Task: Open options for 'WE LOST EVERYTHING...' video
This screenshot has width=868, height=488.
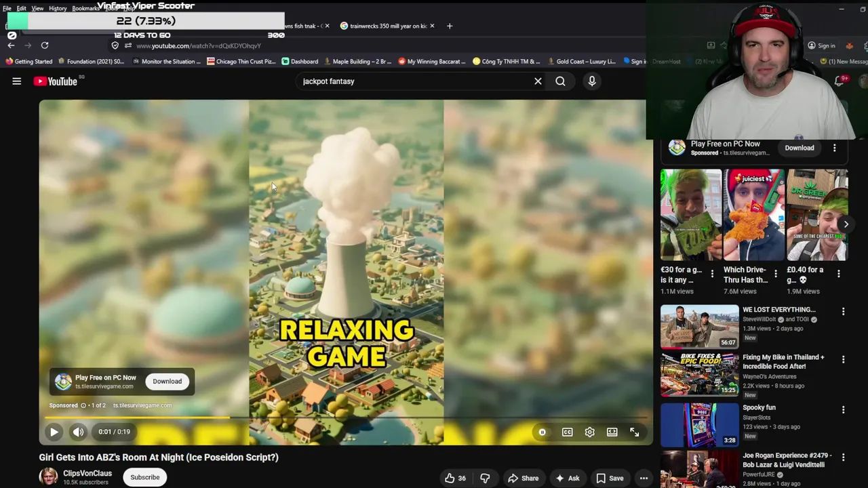Action: click(844, 312)
